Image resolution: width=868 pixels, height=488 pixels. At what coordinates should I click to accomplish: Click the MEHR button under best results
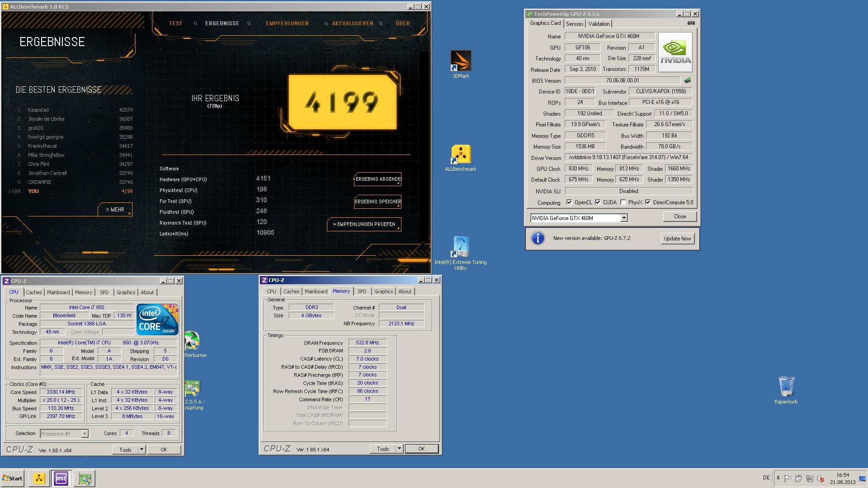pos(115,210)
